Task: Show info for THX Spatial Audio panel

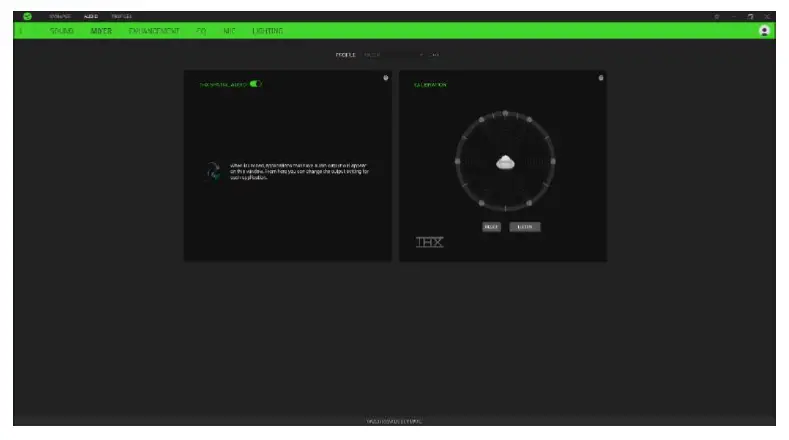Action: pos(386,78)
